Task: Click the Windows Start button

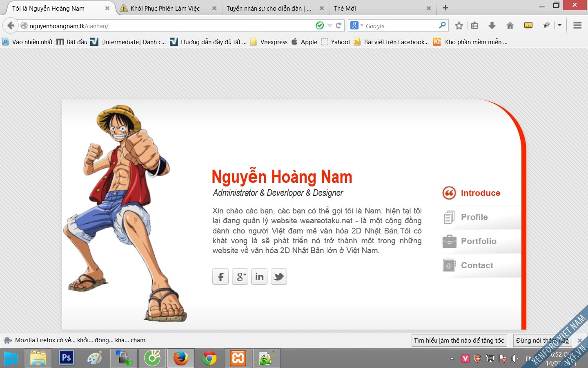Action: (11, 359)
